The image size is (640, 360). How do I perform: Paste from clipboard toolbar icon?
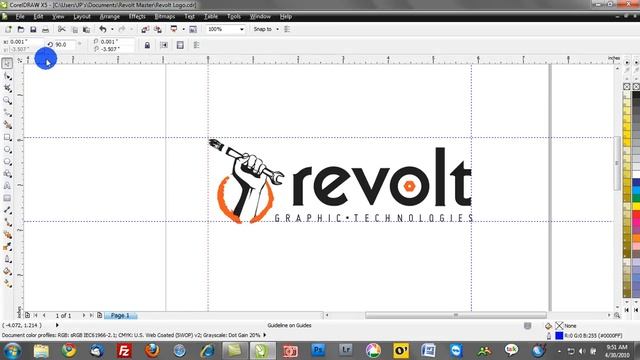(x=87, y=29)
